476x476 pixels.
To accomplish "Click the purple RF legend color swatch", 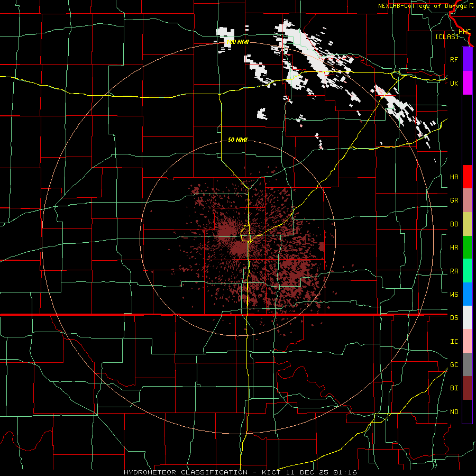I will (x=467, y=59).
